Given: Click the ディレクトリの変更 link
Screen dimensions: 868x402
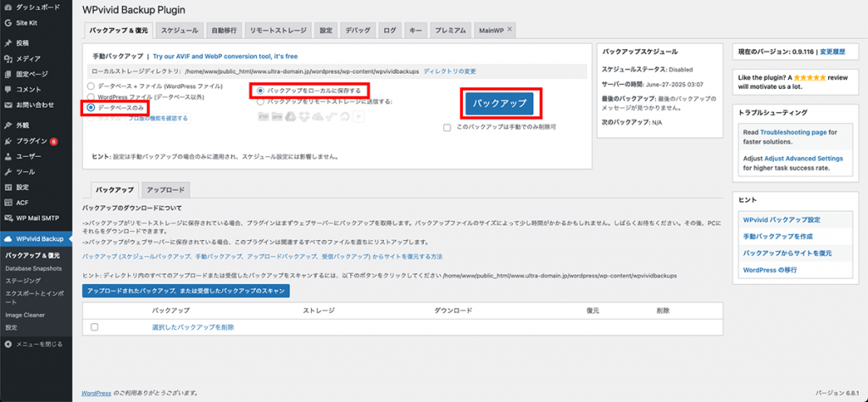Looking at the screenshot, I should 449,71.
